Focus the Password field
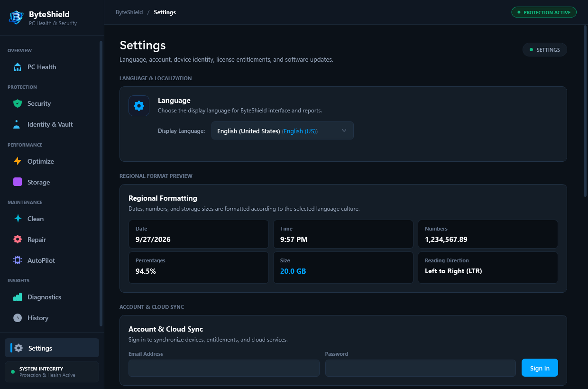 pos(420,368)
